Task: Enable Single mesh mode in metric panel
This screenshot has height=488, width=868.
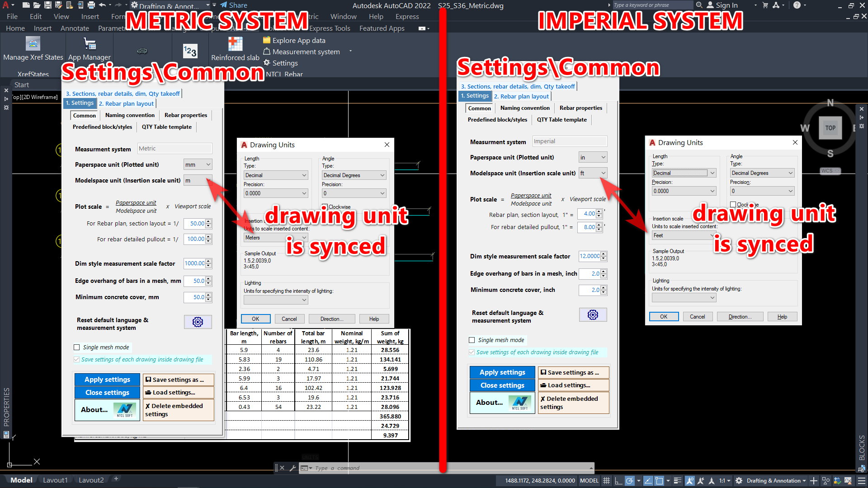Action: tap(77, 347)
